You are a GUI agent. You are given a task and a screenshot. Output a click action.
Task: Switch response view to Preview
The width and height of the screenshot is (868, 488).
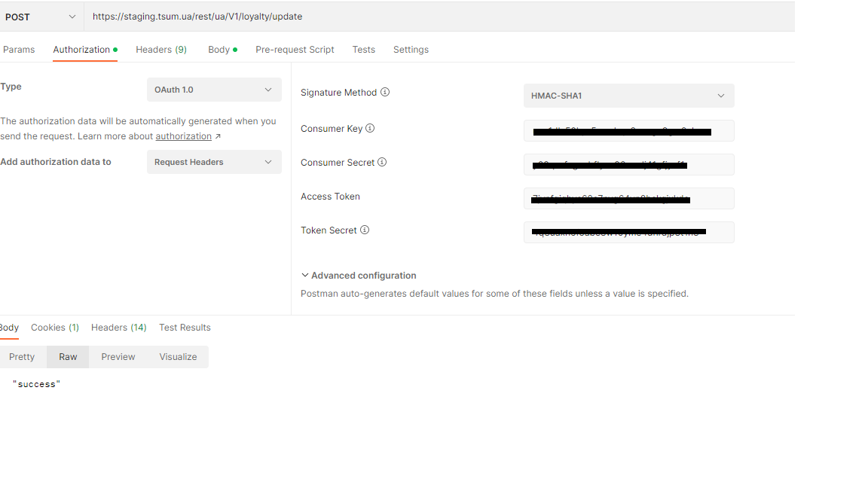coord(118,357)
